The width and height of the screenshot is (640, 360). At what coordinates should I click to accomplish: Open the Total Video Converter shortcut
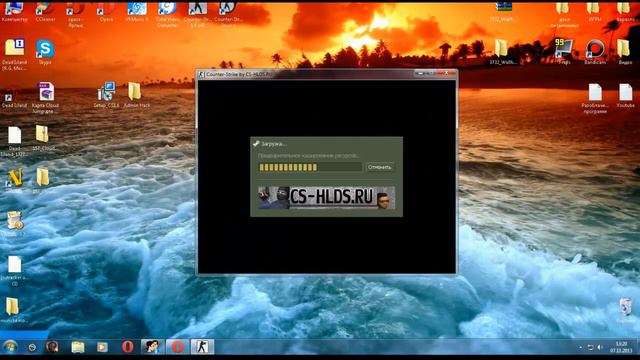click(x=167, y=13)
